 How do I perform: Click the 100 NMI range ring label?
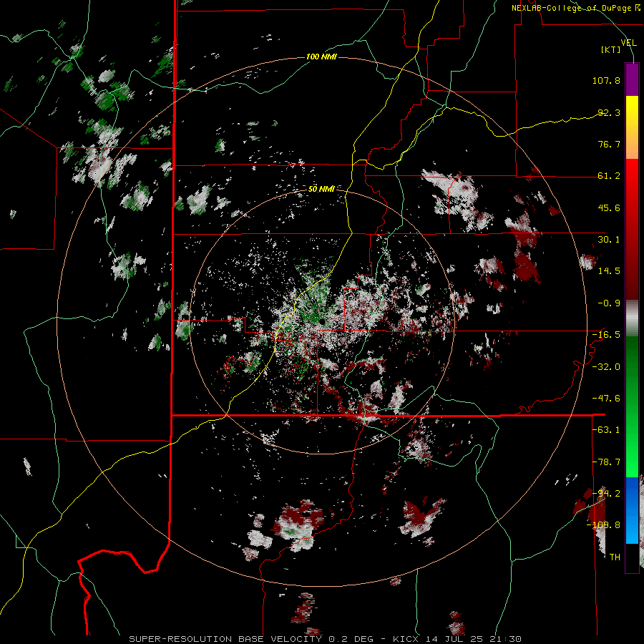[x=321, y=57]
